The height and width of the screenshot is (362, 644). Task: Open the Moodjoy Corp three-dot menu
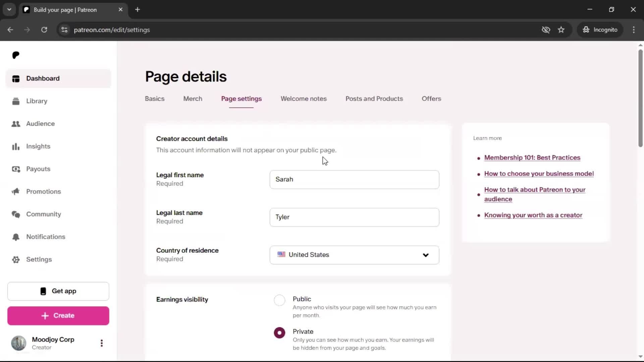(102, 343)
